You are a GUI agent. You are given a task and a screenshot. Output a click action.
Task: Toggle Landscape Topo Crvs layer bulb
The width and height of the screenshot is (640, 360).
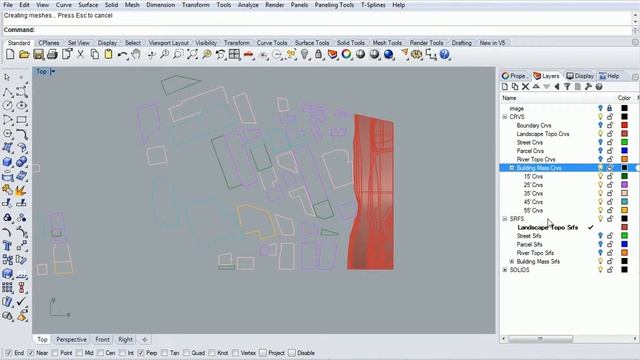(x=600, y=134)
